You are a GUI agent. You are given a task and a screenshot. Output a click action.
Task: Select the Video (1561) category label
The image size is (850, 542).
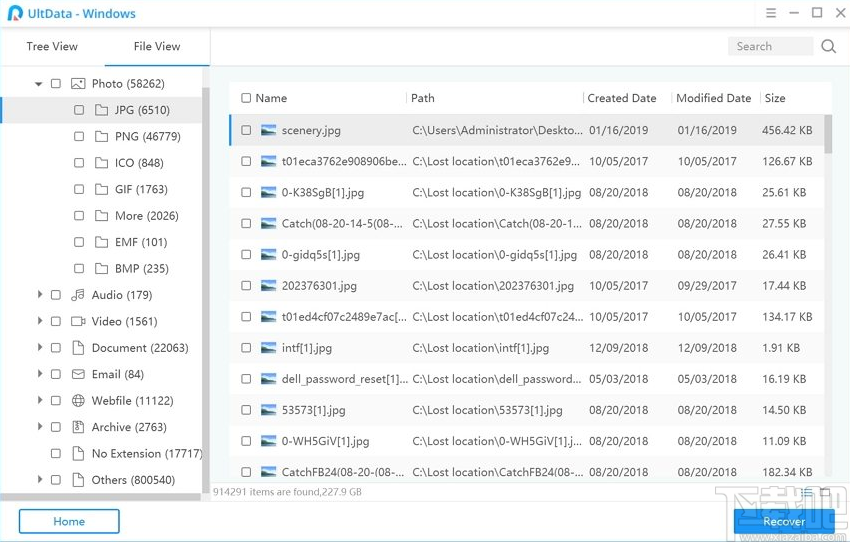124,321
